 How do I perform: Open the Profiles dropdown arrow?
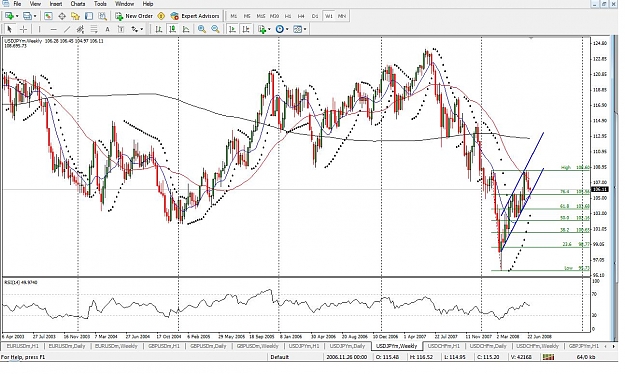click(35, 16)
